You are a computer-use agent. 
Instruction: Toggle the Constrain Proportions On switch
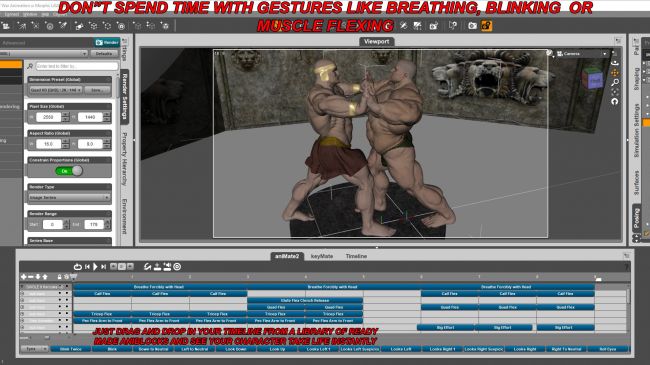(x=69, y=171)
